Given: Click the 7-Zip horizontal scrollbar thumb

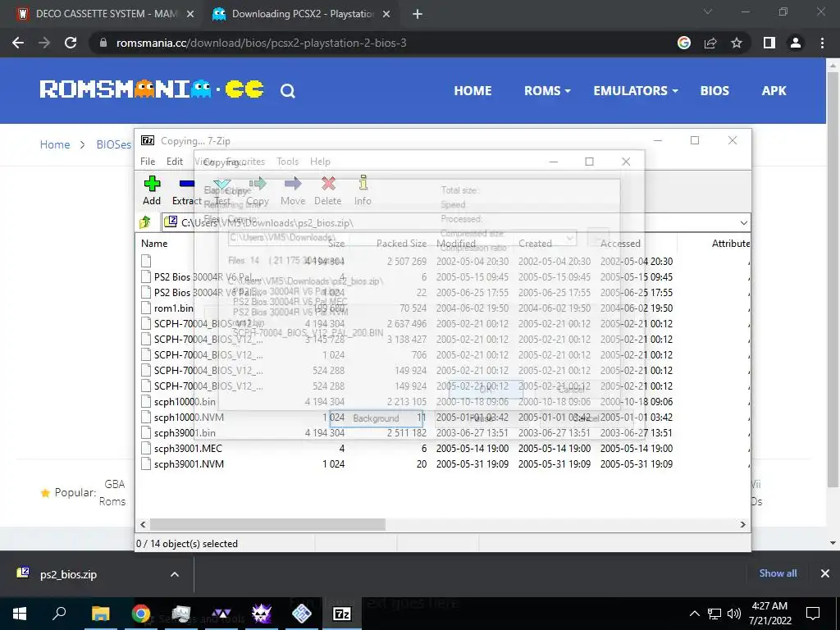Looking at the screenshot, I should pos(267,524).
